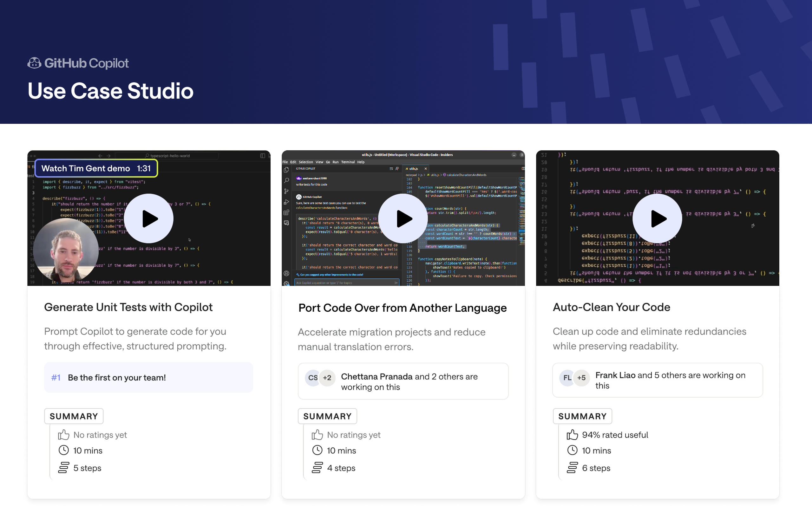812x507 pixels.
Task: Open the Auto-Clean Your Code title
Action: click(x=611, y=307)
